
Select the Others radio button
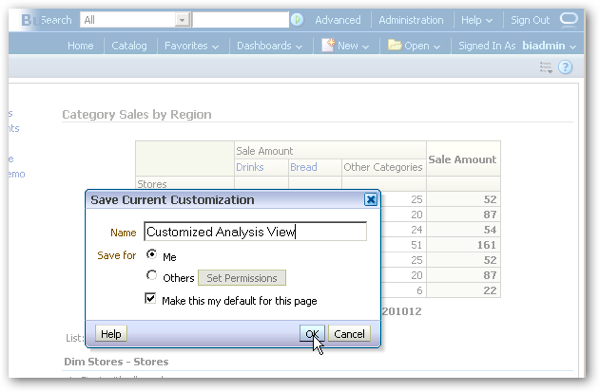coord(152,275)
